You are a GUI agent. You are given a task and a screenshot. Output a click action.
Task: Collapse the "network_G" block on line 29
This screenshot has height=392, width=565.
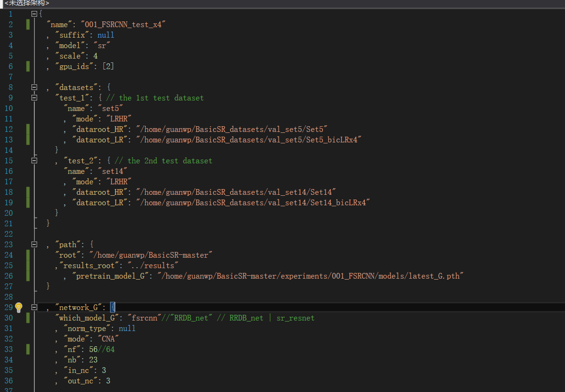click(x=34, y=307)
